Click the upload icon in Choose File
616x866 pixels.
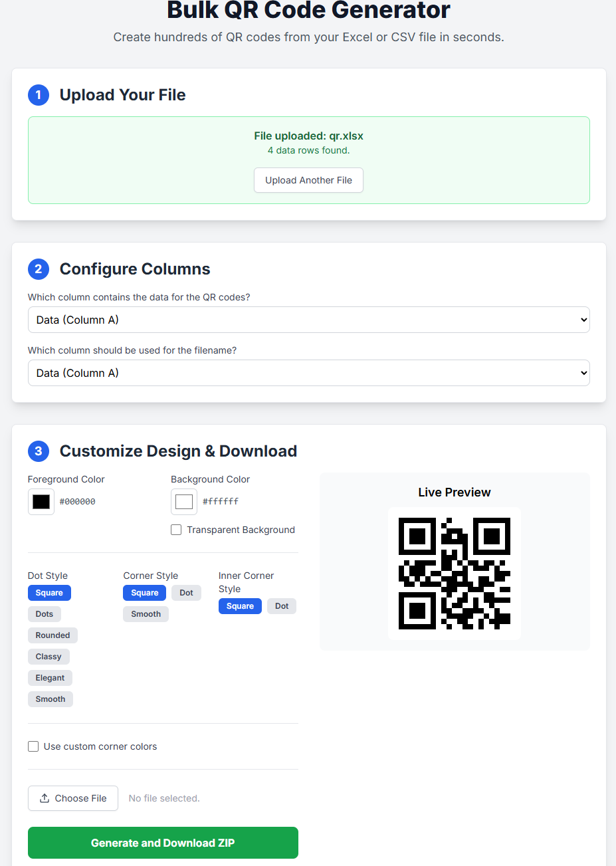click(x=45, y=798)
